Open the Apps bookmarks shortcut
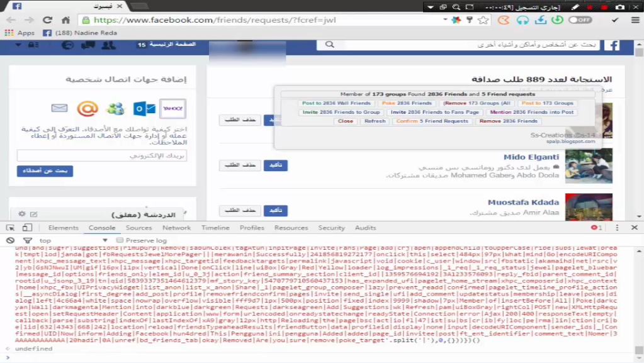 coord(20,33)
